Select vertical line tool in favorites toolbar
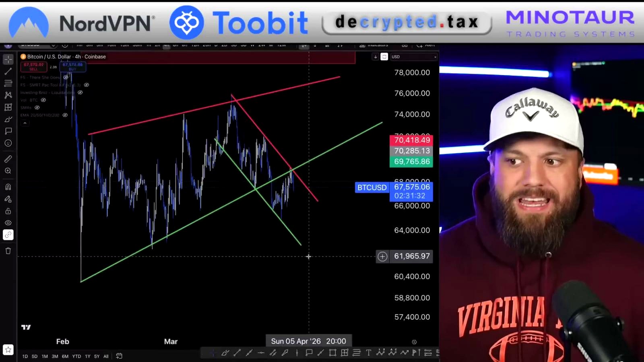This screenshot has width=644, height=362. pyautogui.click(x=297, y=353)
